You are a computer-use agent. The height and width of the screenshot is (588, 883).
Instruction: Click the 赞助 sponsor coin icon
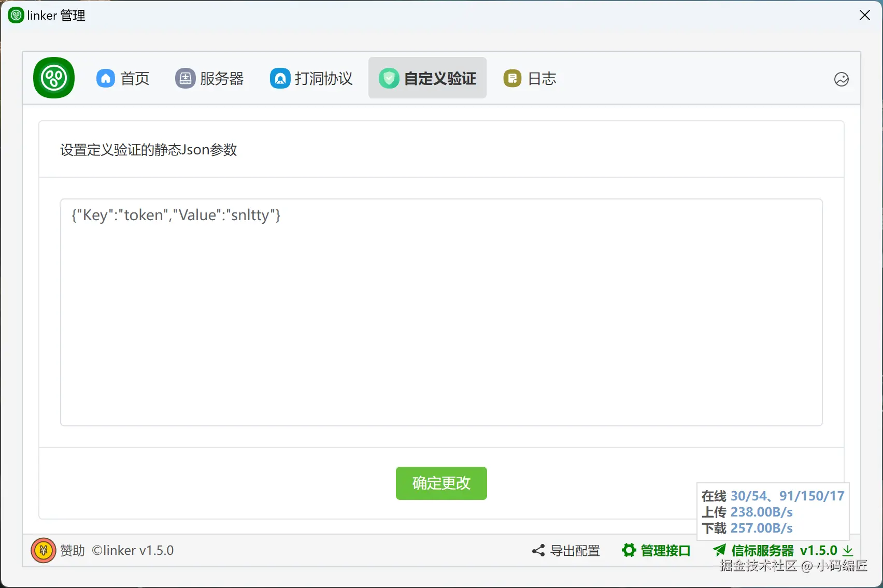[44, 550]
